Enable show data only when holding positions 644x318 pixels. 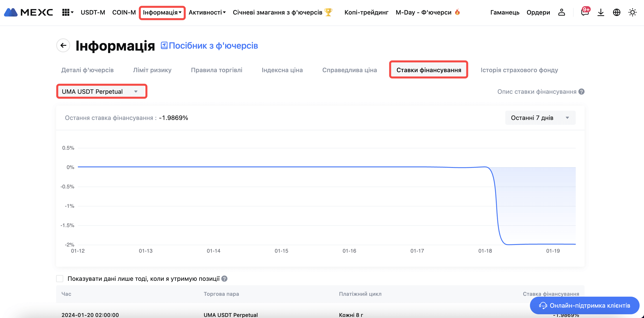click(x=60, y=279)
